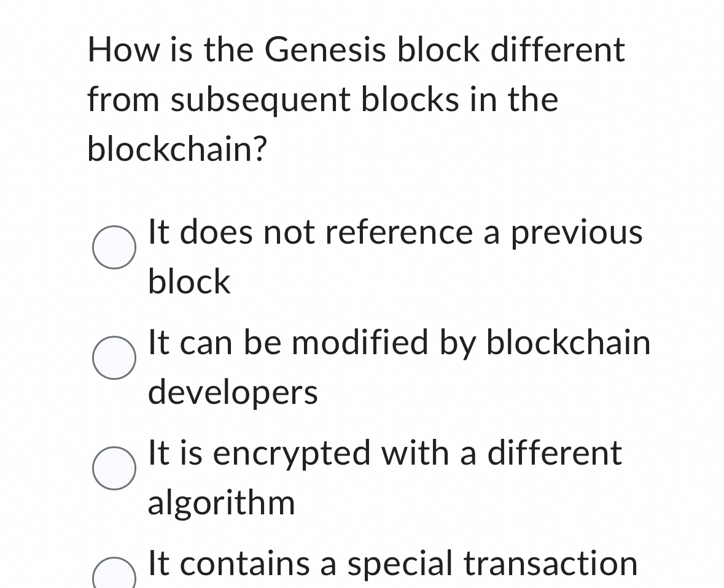This screenshot has height=588, width=724.
Task: Click the empty area left of the question
Action: [x=37, y=98]
